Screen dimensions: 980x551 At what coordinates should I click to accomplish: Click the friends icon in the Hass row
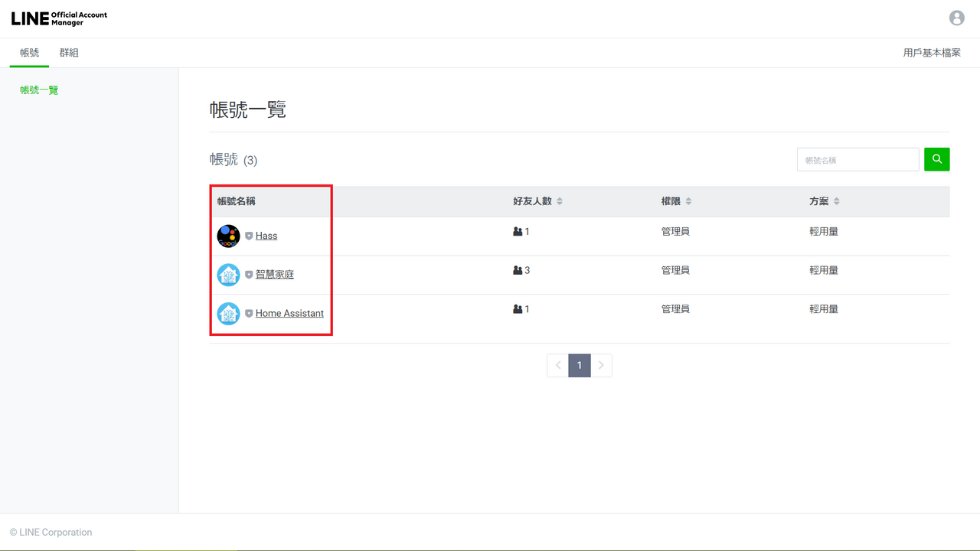tap(518, 231)
